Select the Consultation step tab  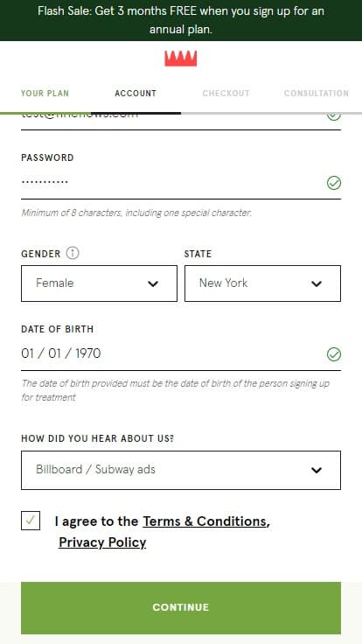pos(317,94)
